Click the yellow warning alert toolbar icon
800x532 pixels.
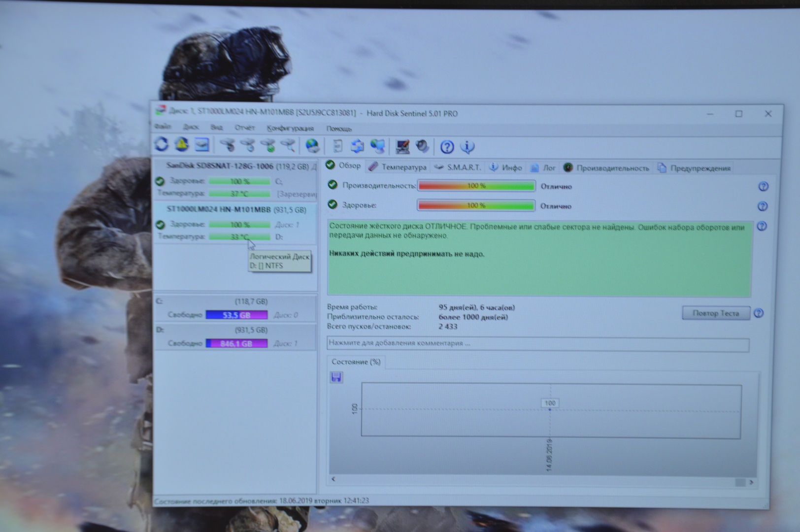point(182,144)
